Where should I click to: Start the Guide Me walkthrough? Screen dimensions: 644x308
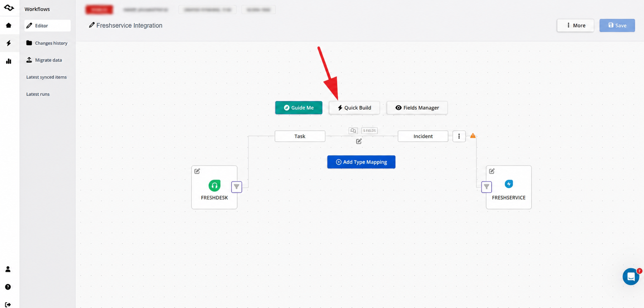pos(299,108)
